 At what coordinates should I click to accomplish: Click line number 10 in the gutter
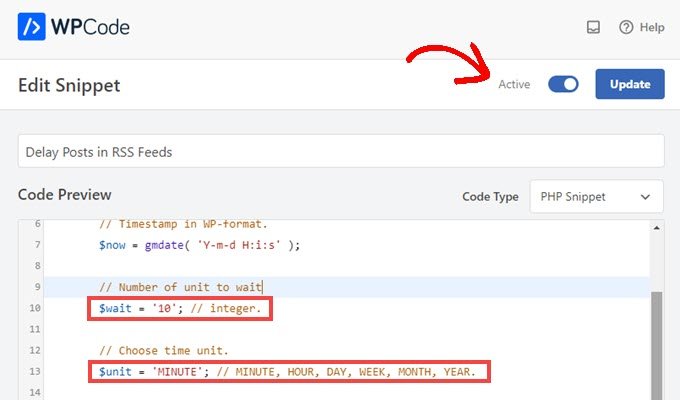pyautogui.click(x=35, y=308)
